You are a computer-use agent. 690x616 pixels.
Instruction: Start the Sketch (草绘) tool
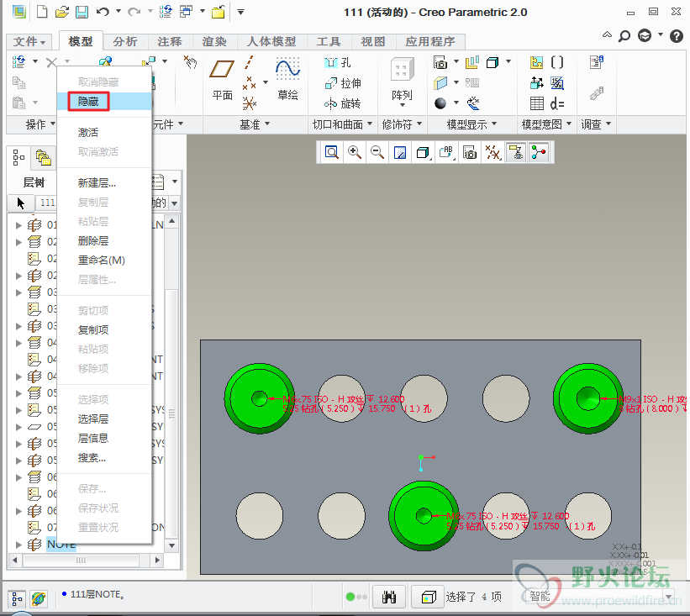(287, 79)
